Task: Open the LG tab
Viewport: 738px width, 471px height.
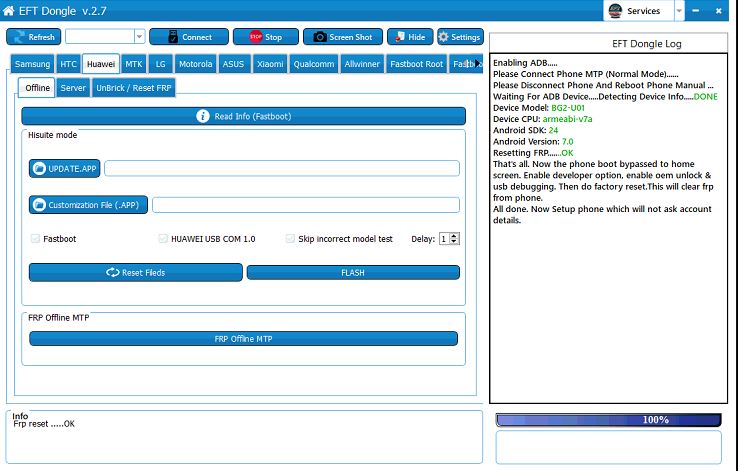Action: pos(160,64)
